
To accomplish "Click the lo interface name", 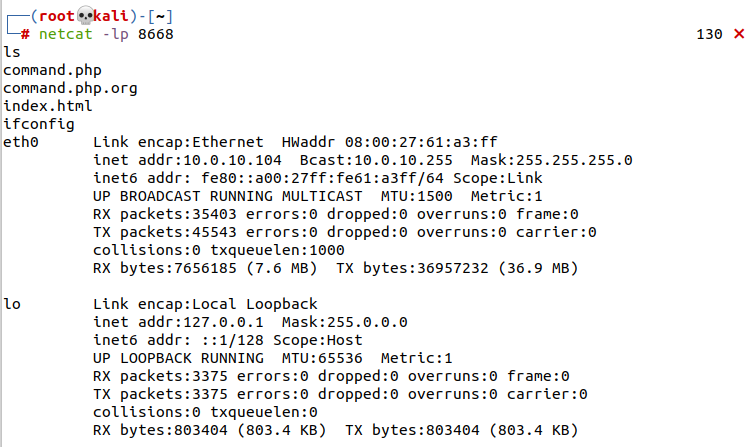I will 12,304.
